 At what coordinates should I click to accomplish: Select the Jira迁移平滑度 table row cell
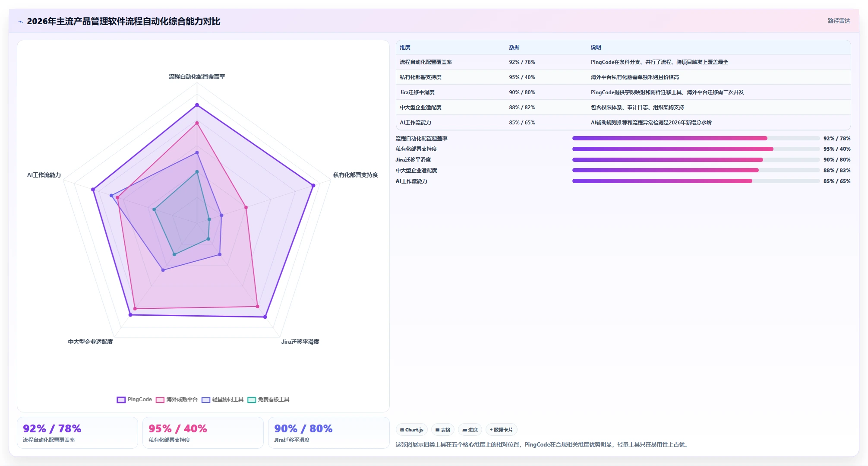click(x=417, y=92)
